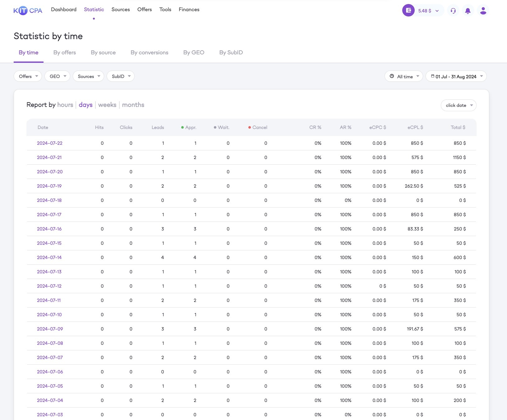Viewport: 507px width, 420px height.
Task: Switch to the By offers tab
Action: [x=65, y=52]
